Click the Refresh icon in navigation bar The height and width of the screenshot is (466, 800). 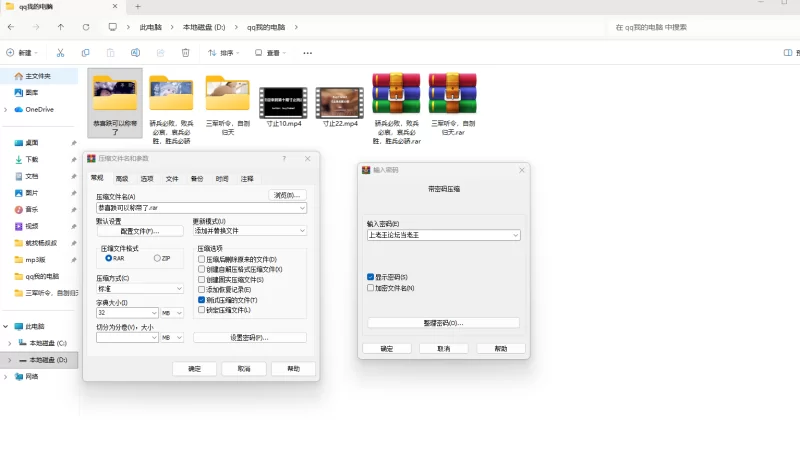coord(85,27)
